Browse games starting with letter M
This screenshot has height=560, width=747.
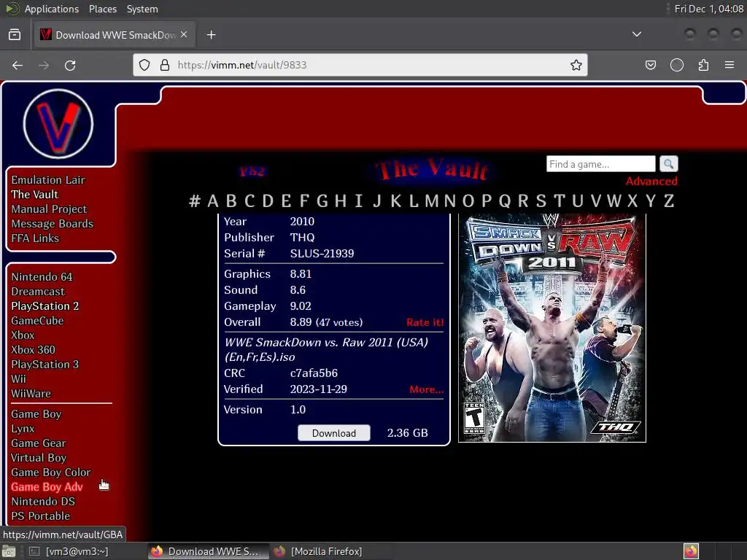(432, 201)
